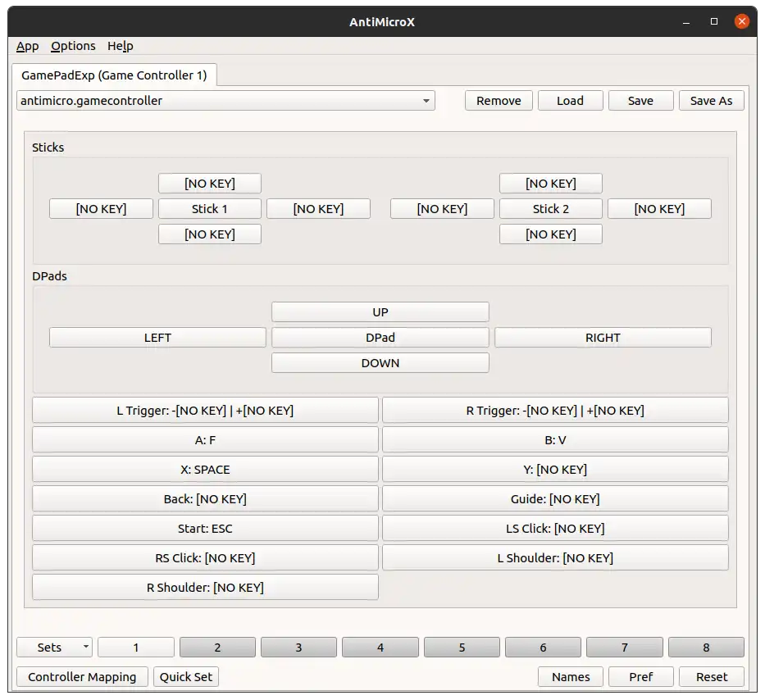This screenshot has height=700, width=765.
Task: Toggle the Names display button
Action: [x=571, y=676]
